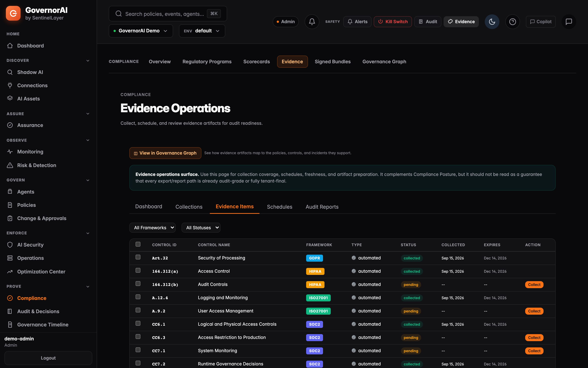Click Collect for CC6.3 Access Restriction
Screen dimensions: 588x368
534,338
